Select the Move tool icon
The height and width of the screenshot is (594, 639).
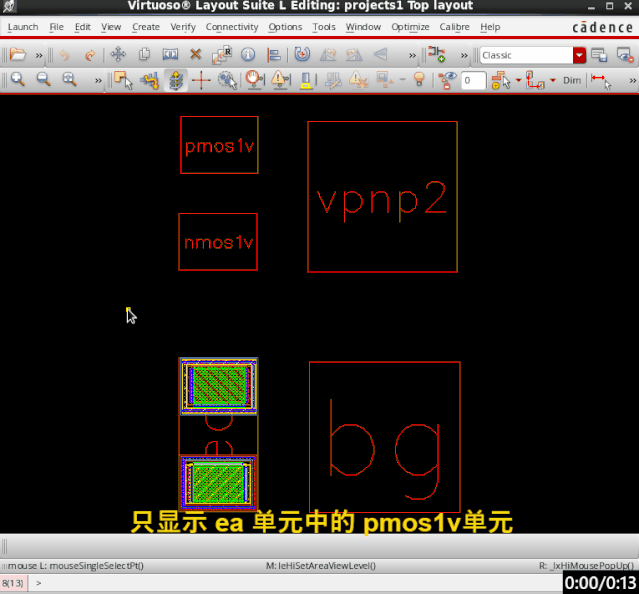pos(117,55)
